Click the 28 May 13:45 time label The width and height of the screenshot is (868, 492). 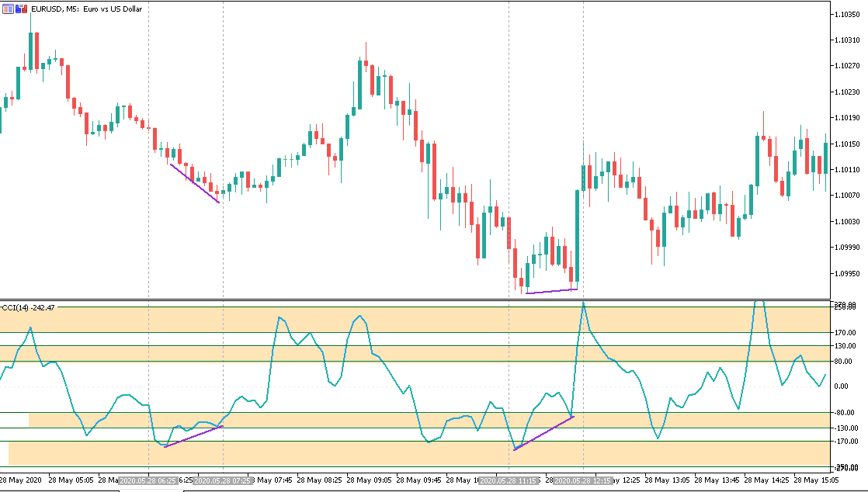point(717,480)
